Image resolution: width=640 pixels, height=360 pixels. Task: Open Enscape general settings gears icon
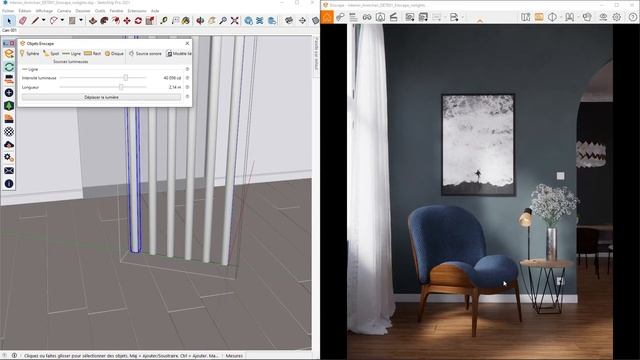pos(9,158)
